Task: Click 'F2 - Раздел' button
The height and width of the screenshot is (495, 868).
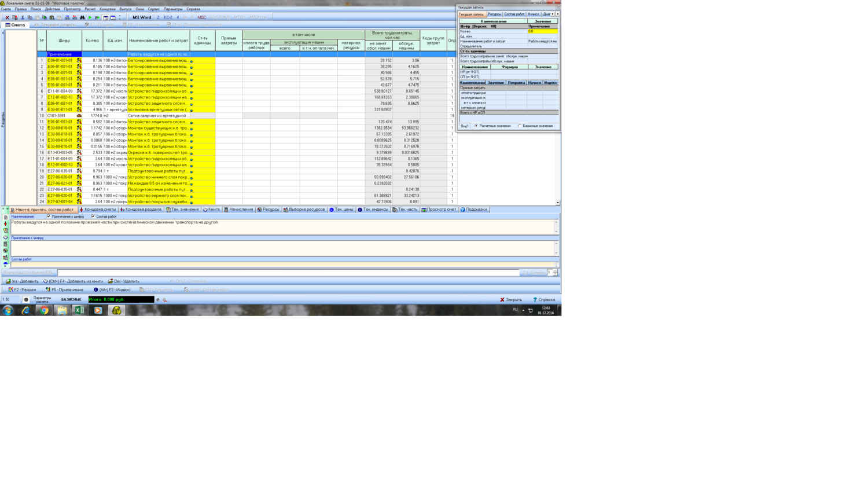Action: [22, 289]
